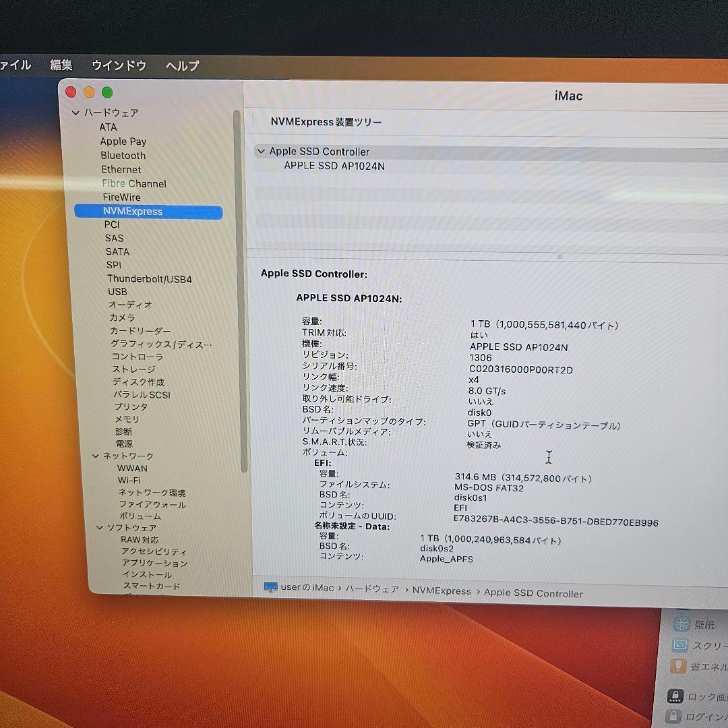The width and height of the screenshot is (728, 728).
Task: Open the 編集 menu
Action: coord(61,65)
